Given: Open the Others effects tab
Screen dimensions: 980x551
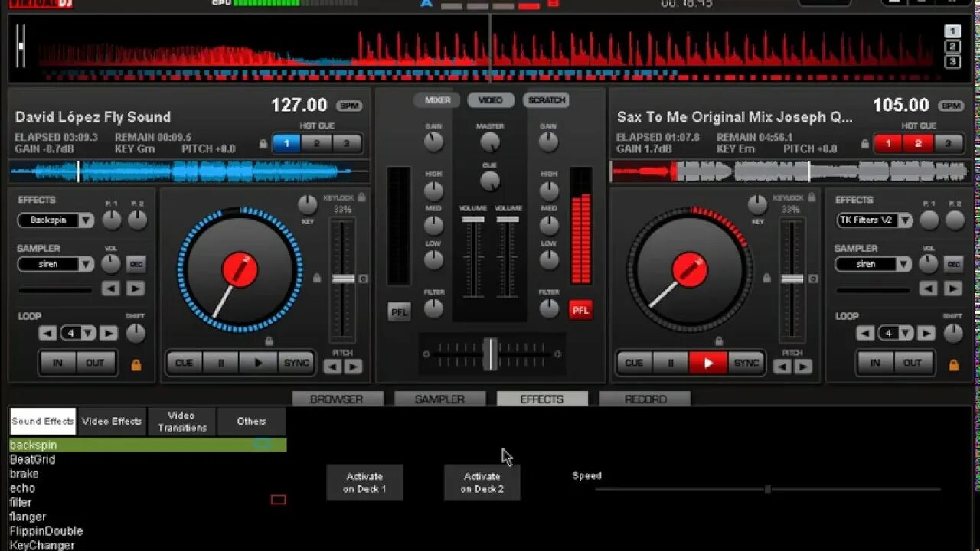Looking at the screenshot, I should coord(251,421).
